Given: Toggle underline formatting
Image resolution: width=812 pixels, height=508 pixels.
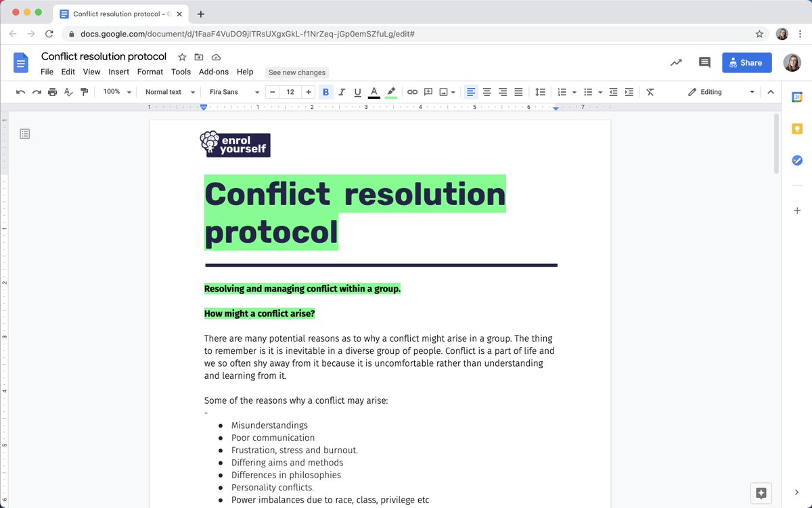Looking at the screenshot, I should (357, 92).
